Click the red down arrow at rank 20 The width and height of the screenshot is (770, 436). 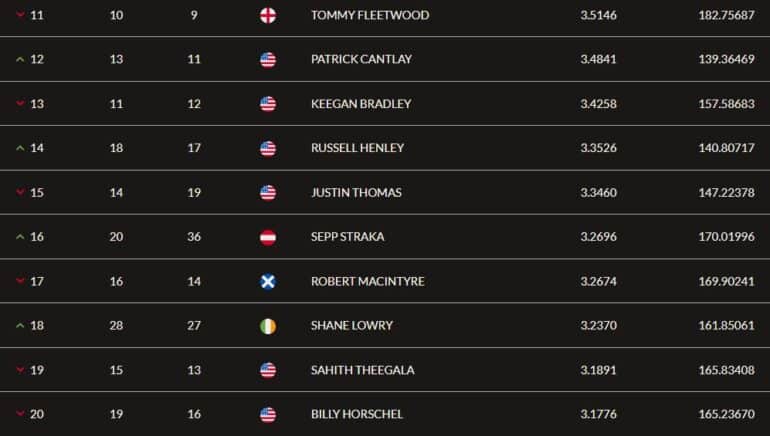20,414
